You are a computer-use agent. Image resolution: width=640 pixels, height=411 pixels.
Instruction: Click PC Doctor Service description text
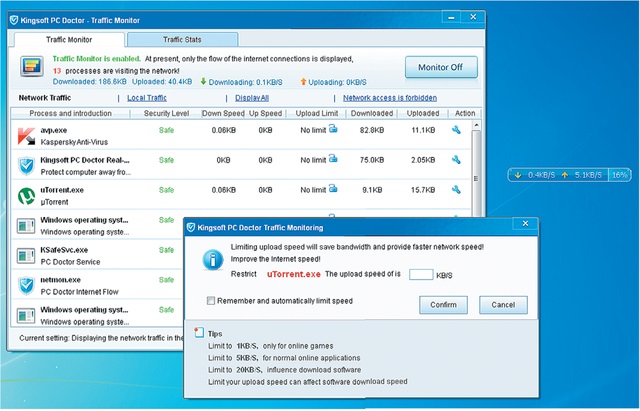[70, 262]
